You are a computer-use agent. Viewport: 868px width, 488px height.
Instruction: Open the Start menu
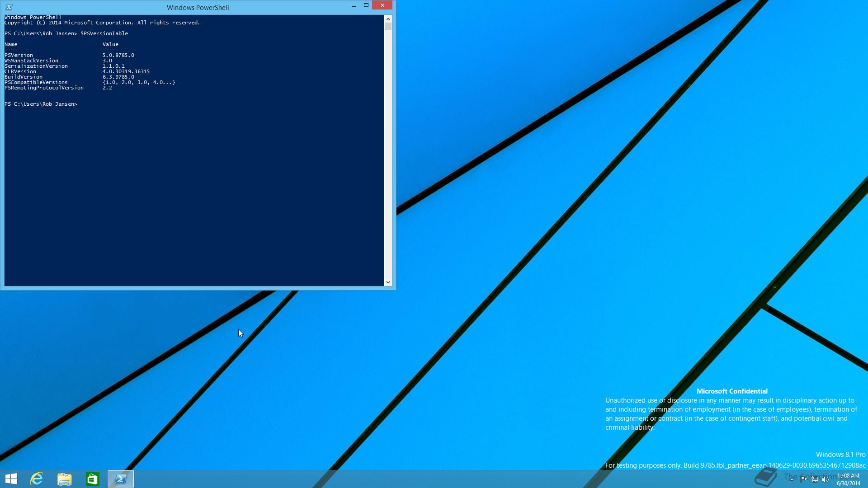(x=11, y=479)
